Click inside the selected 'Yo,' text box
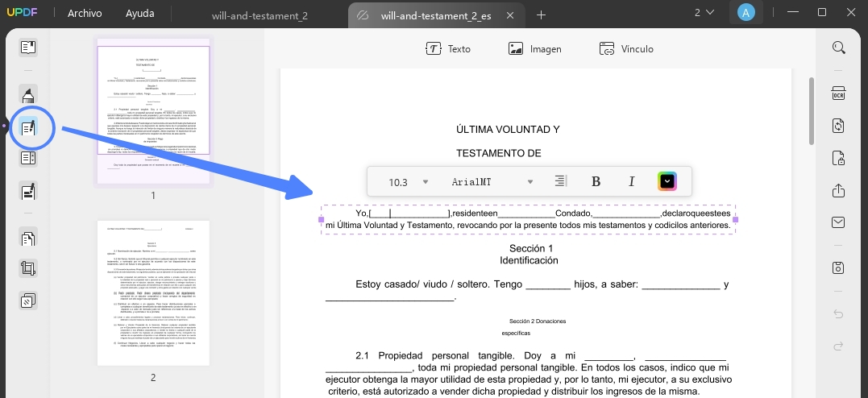The image size is (868, 398). (x=528, y=220)
